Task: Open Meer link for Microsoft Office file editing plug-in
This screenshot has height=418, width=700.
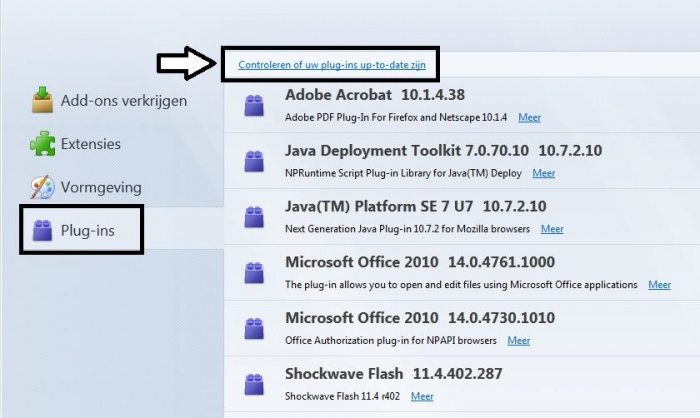Action: tap(659, 285)
